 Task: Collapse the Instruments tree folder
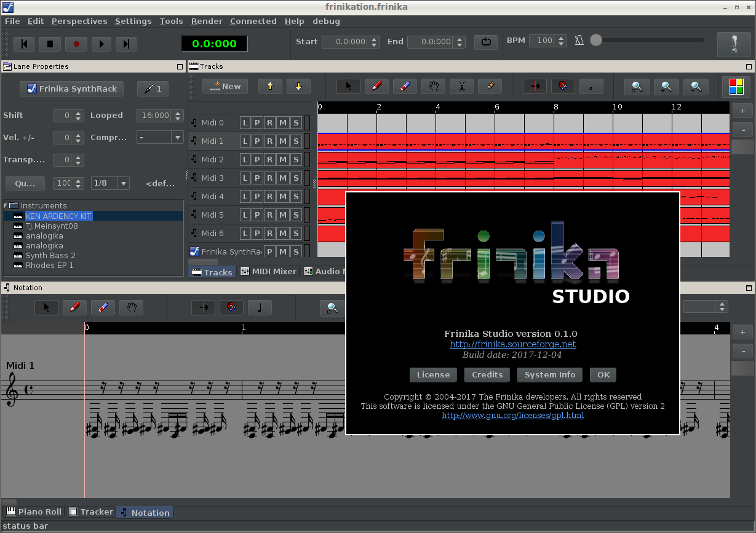[6, 205]
